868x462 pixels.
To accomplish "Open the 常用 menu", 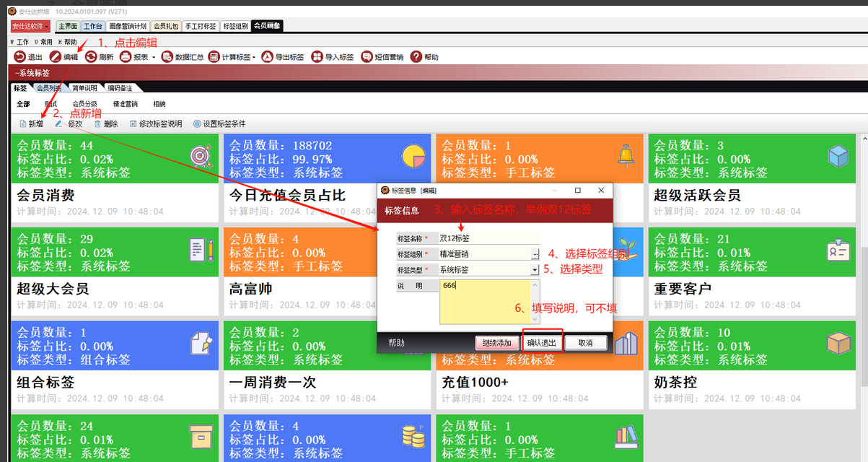I will click(43, 42).
